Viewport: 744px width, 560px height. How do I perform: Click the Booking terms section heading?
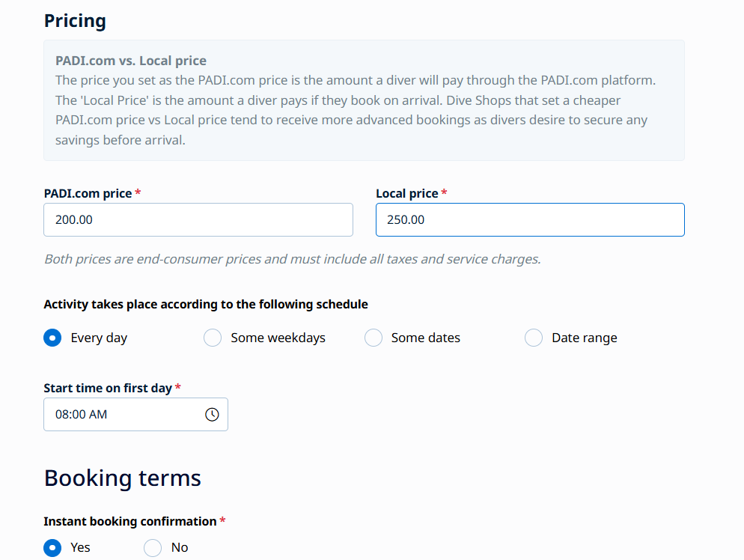pyautogui.click(x=122, y=478)
